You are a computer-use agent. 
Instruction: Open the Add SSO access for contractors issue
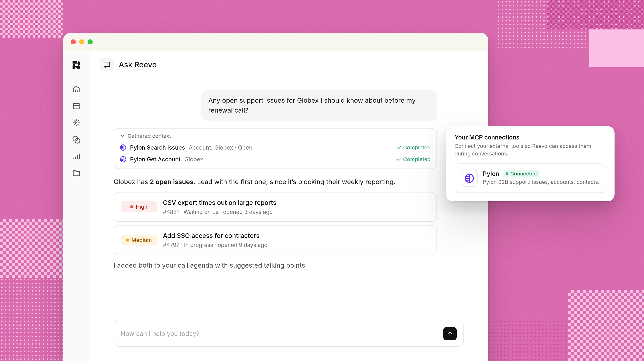pyautogui.click(x=275, y=240)
